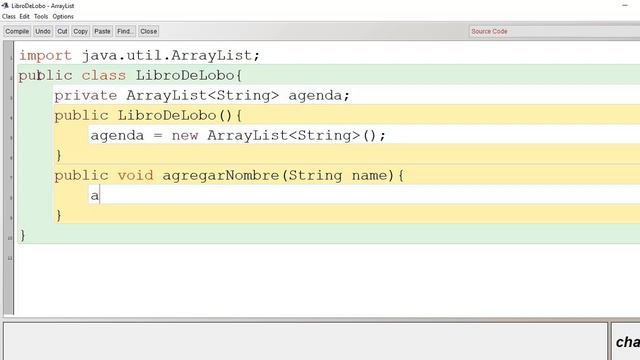Click the text 'LibroDeLobo' in class declaration
The width and height of the screenshot is (640, 360).
tap(185, 75)
